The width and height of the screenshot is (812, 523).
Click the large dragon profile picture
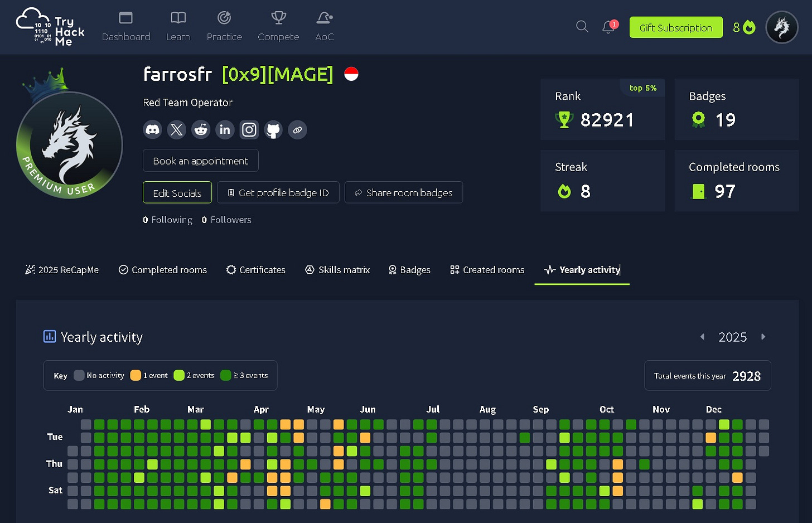pos(70,144)
